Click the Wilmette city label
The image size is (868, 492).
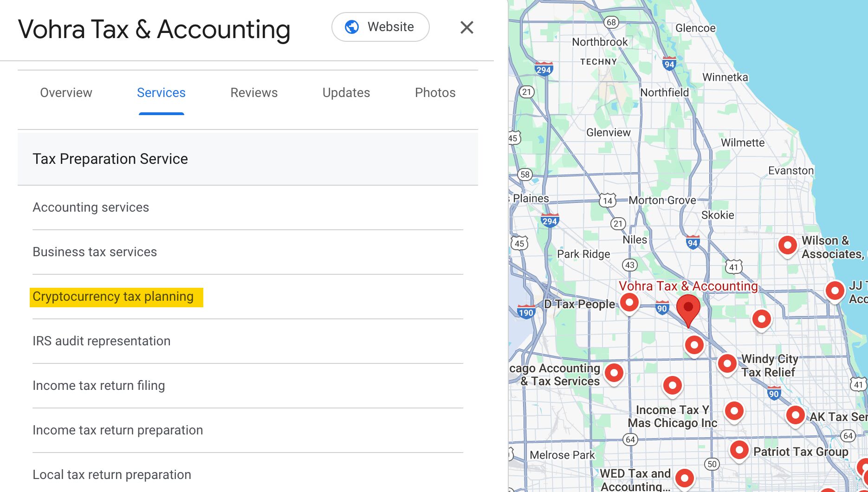coord(743,142)
